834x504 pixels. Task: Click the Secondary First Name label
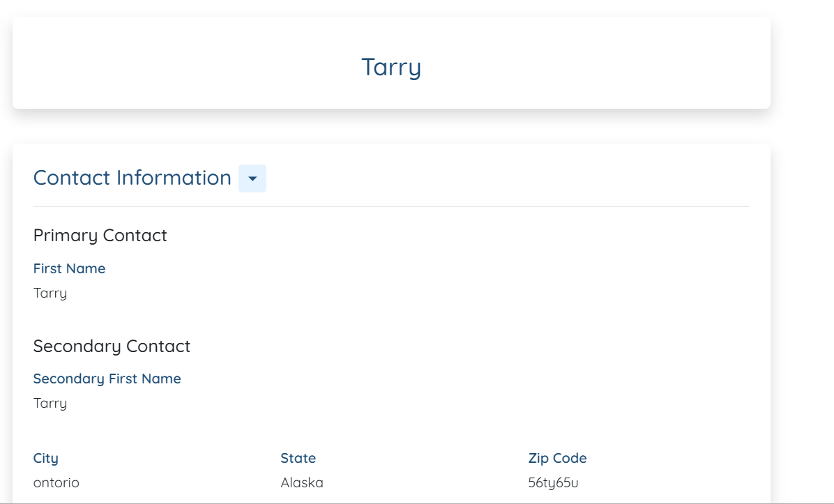point(107,379)
